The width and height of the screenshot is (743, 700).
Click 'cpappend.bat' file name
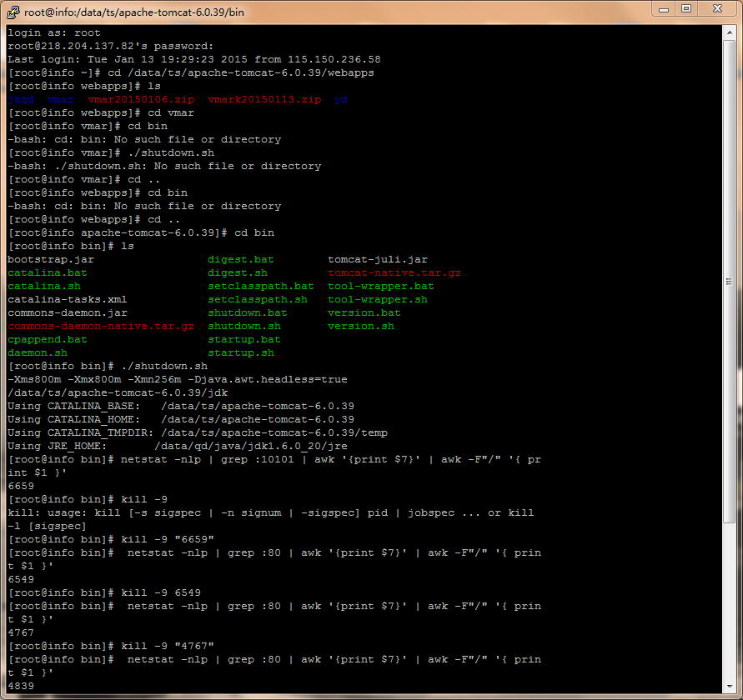coord(48,339)
